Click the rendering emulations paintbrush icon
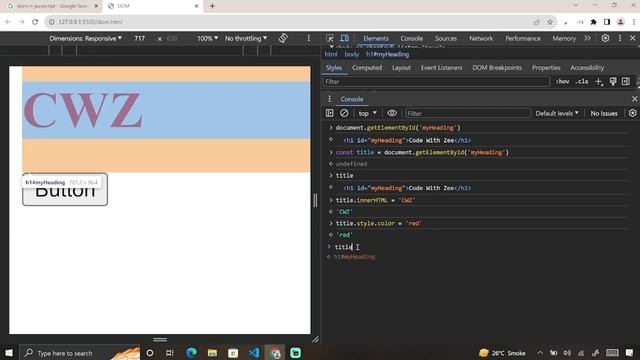The width and height of the screenshot is (640, 360). (613, 82)
